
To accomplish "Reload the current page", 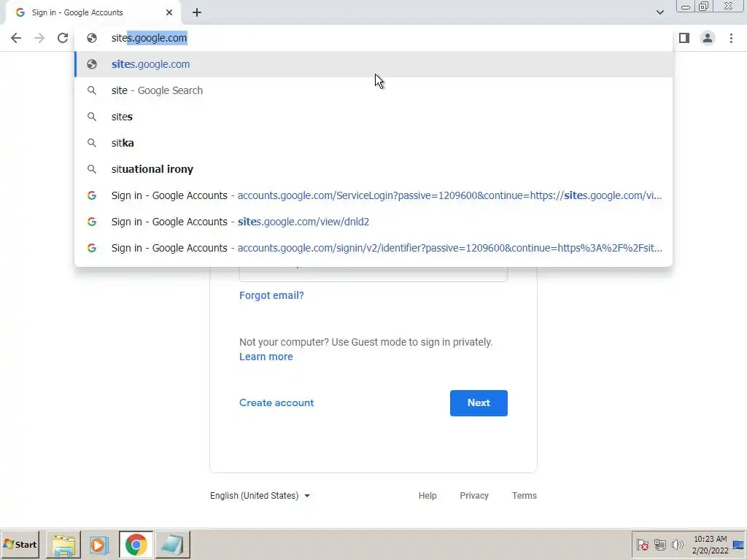I will [63, 38].
